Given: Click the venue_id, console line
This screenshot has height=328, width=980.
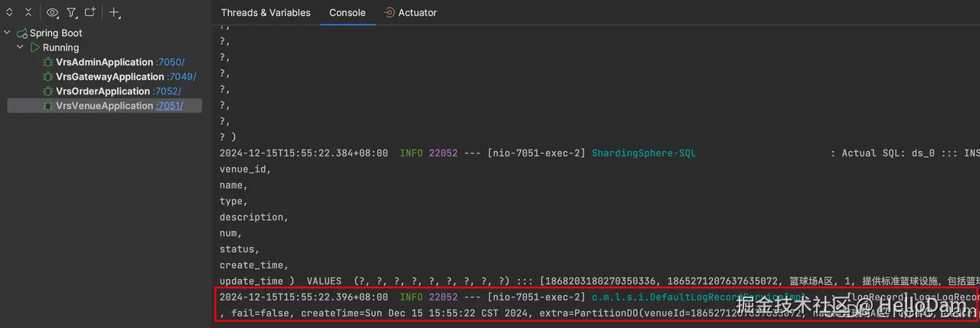Looking at the screenshot, I should [246, 169].
